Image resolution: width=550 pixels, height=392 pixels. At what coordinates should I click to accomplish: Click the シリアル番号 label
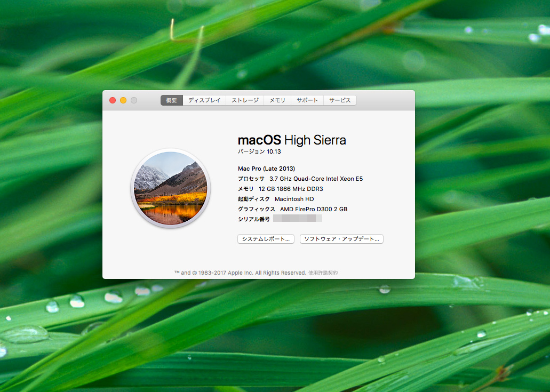pyautogui.click(x=253, y=219)
